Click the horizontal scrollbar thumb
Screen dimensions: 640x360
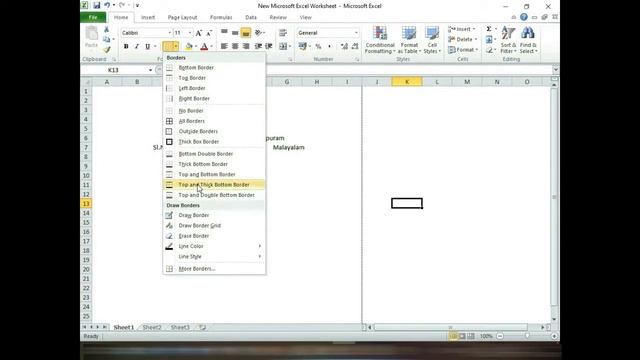point(451,327)
